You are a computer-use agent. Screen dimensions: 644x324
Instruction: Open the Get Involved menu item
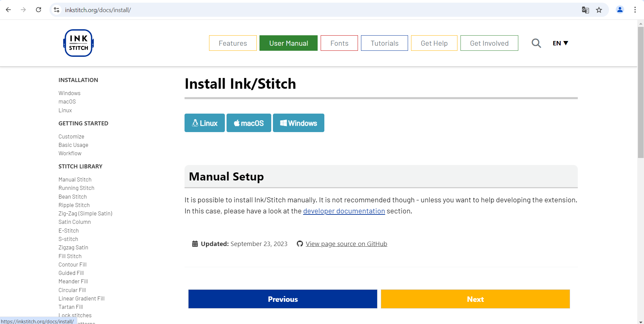(489, 43)
